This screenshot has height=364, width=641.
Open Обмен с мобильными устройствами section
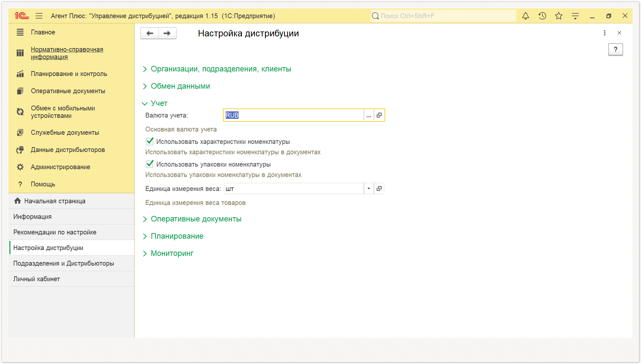pos(63,112)
